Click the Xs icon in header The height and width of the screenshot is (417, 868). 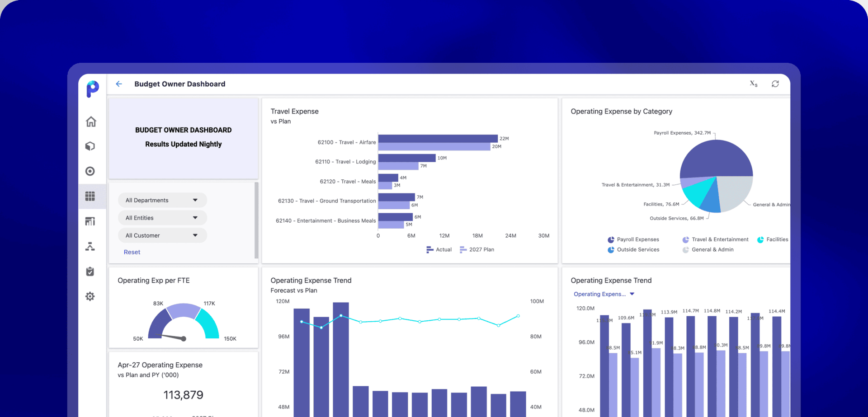click(x=754, y=84)
